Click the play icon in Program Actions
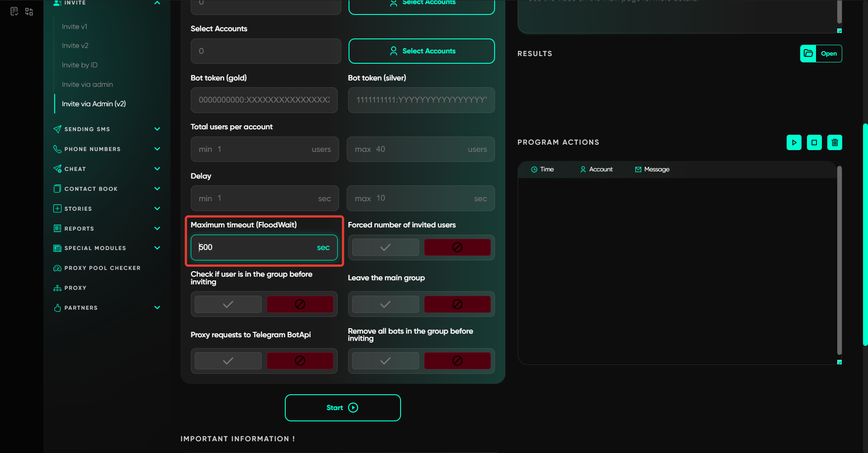This screenshot has height=453, width=868. pos(794,142)
